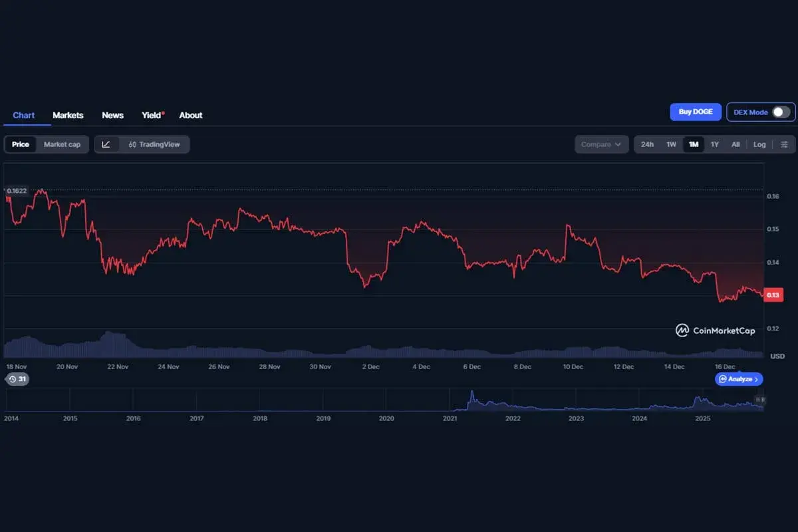Image resolution: width=798 pixels, height=532 pixels.
Task: Open the News tab
Action: tap(112, 115)
